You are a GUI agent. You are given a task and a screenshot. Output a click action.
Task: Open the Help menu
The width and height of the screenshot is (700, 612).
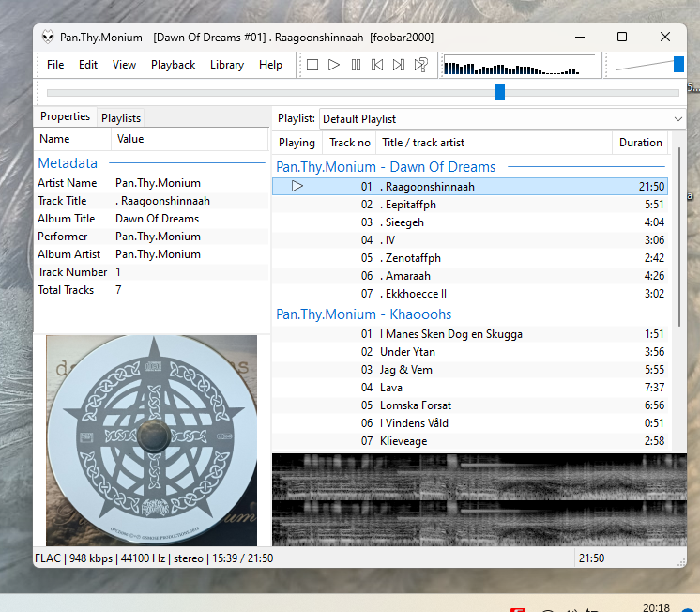270,65
